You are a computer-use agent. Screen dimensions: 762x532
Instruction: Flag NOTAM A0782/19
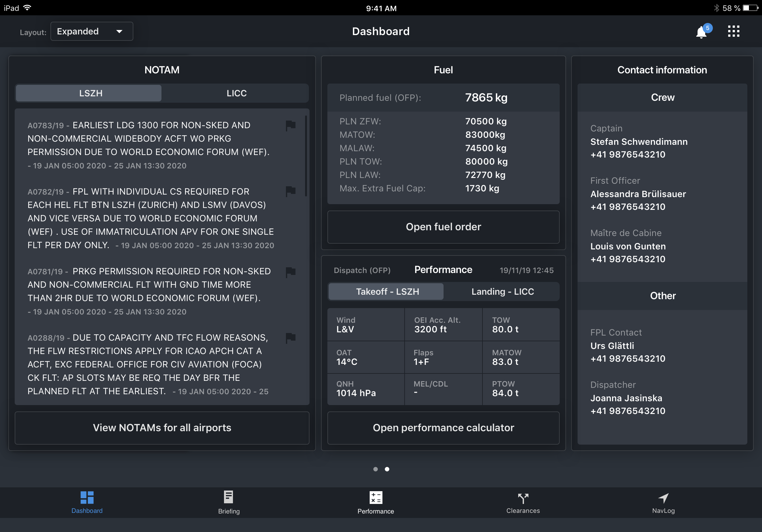(290, 191)
